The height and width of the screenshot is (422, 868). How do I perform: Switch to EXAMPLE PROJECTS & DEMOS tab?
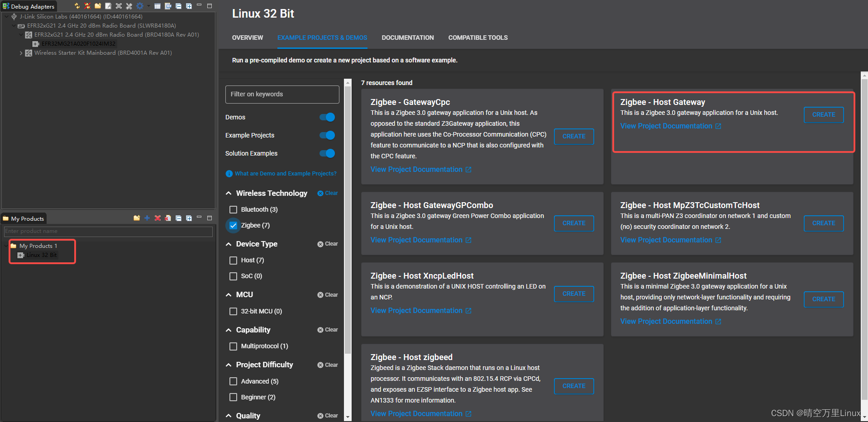coord(322,38)
